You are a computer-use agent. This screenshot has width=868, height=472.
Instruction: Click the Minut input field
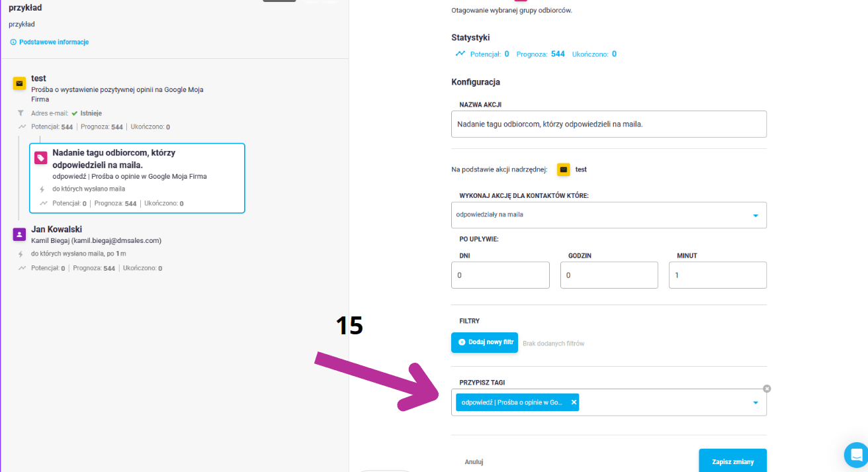[x=718, y=275]
